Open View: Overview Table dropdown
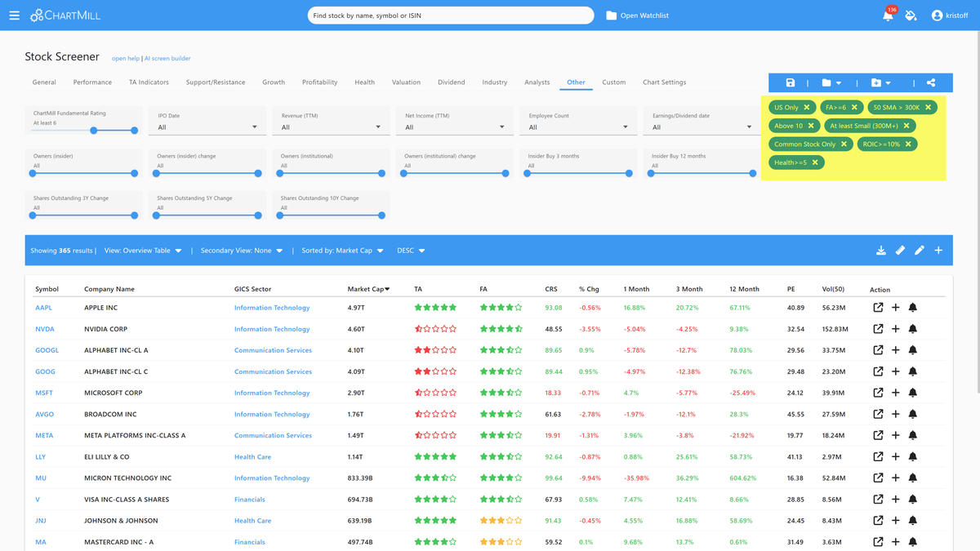This screenshot has width=980, height=551. click(143, 251)
